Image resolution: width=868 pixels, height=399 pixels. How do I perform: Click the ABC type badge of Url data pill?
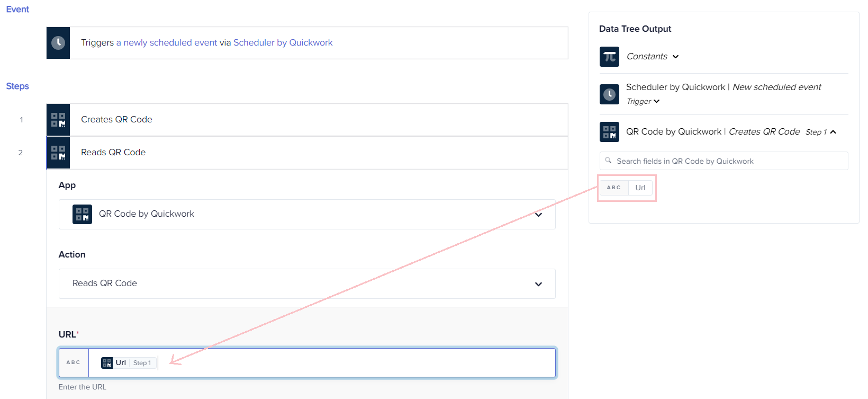(x=614, y=188)
